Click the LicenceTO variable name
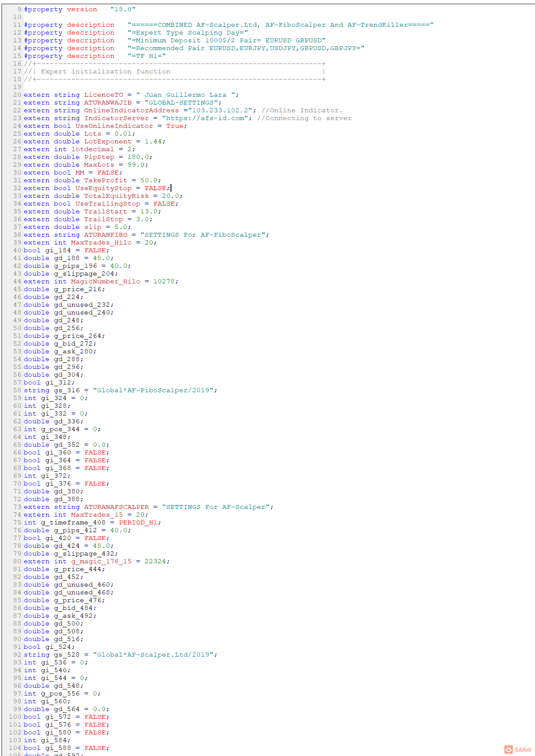The height and width of the screenshot is (756, 535). tap(103, 95)
